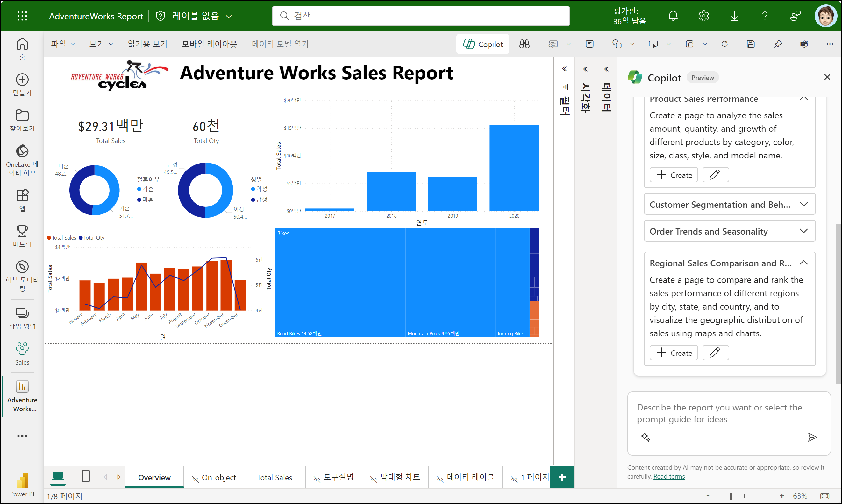Image resolution: width=842 pixels, height=504 pixels.
Task: Open Metrics from the left sidebar
Action: [22, 236]
